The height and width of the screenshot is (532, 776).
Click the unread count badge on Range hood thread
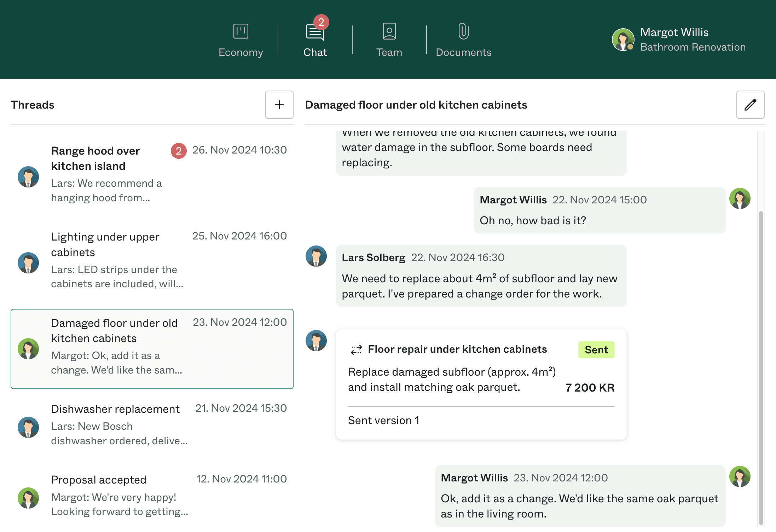(179, 151)
